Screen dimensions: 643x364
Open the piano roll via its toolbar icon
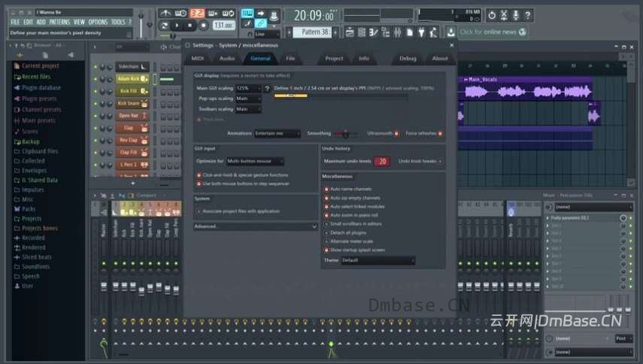point(374,32)
